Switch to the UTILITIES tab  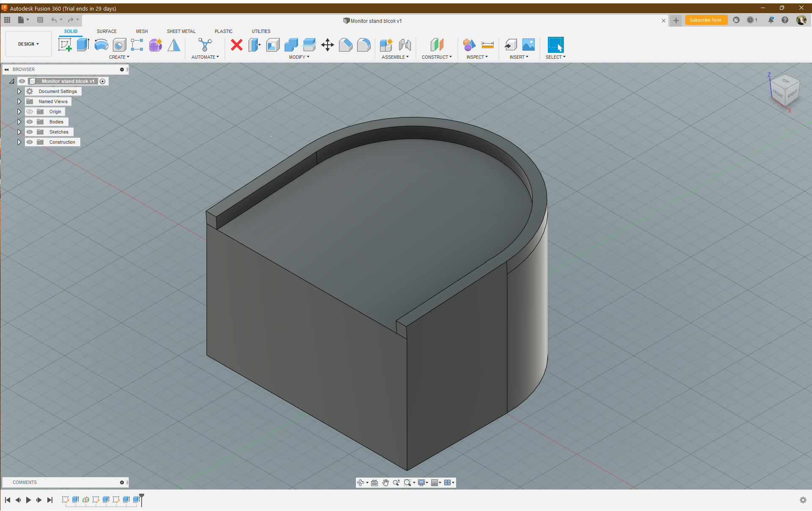[x=261, y=31]
